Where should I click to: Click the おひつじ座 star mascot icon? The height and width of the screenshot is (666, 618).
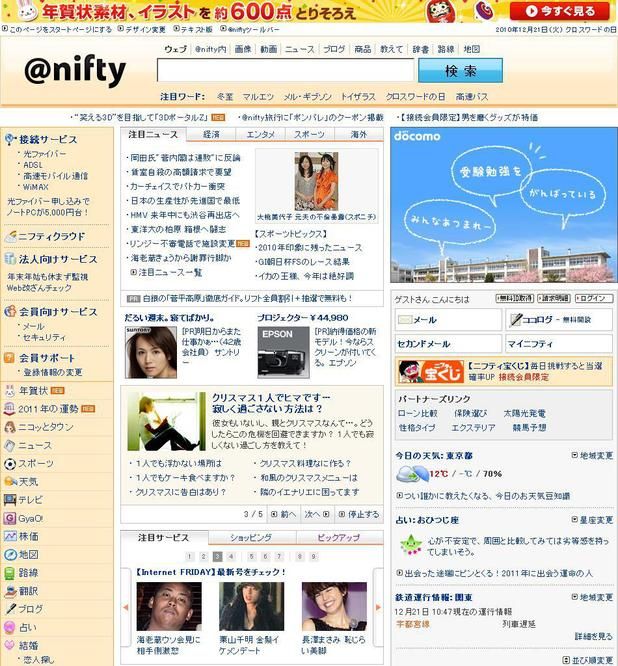(x=410, y=546)
